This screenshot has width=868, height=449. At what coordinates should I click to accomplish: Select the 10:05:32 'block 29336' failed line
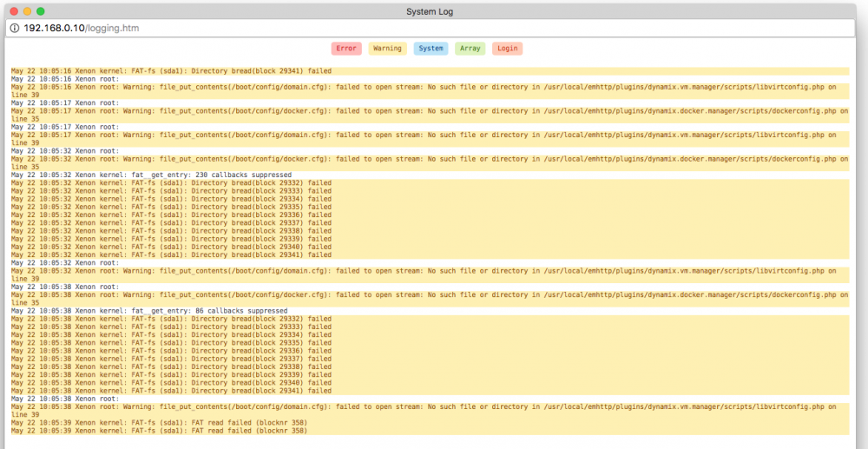(x=430, y=215)
